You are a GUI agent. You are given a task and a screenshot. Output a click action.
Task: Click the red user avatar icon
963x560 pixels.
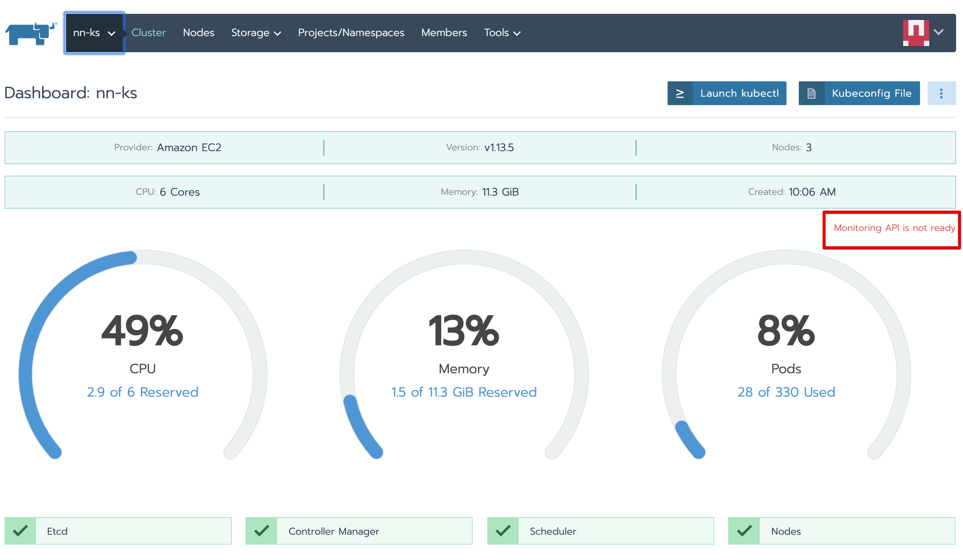(915, 33)
